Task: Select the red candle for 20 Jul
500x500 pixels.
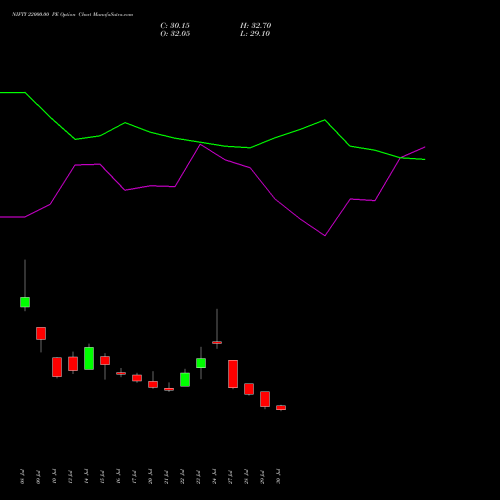Action: 153,384
